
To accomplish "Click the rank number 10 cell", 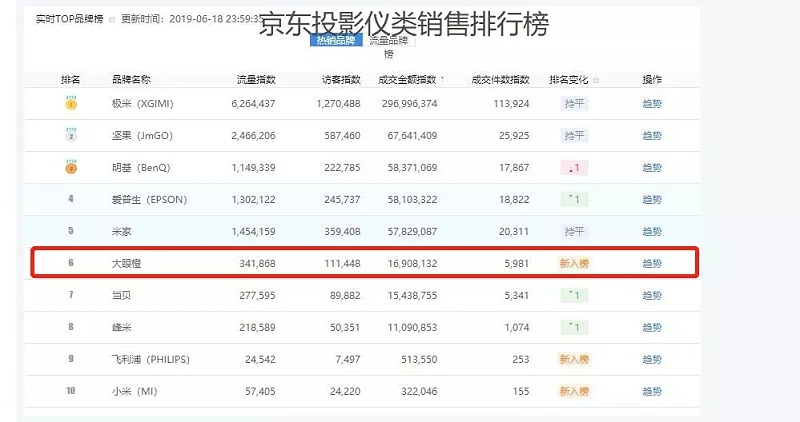I will pos(71,391).
